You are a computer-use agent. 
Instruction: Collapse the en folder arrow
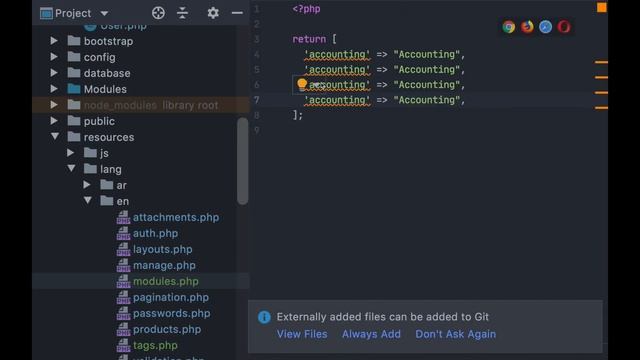click(87, 201)
